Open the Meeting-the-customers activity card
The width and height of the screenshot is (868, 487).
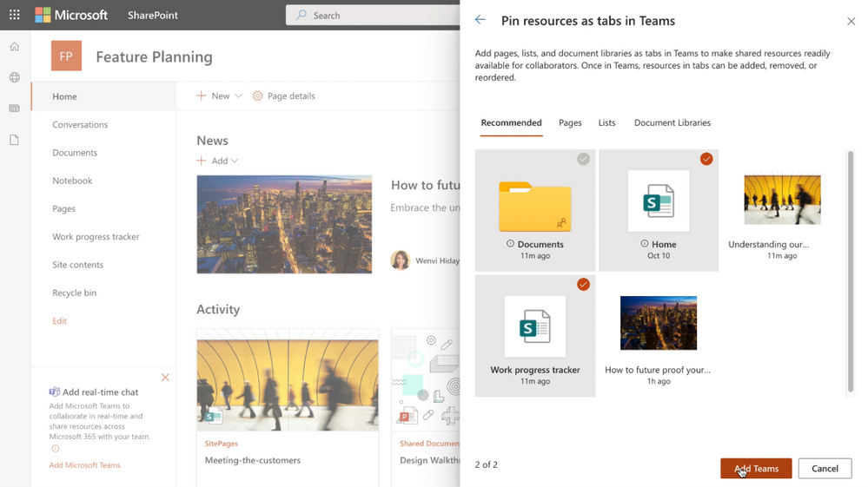click(288, 407)
